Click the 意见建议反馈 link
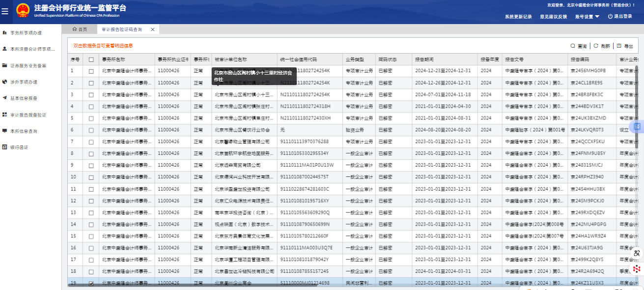Viewport: 644px width, 290px height. (x=553, y=16)
